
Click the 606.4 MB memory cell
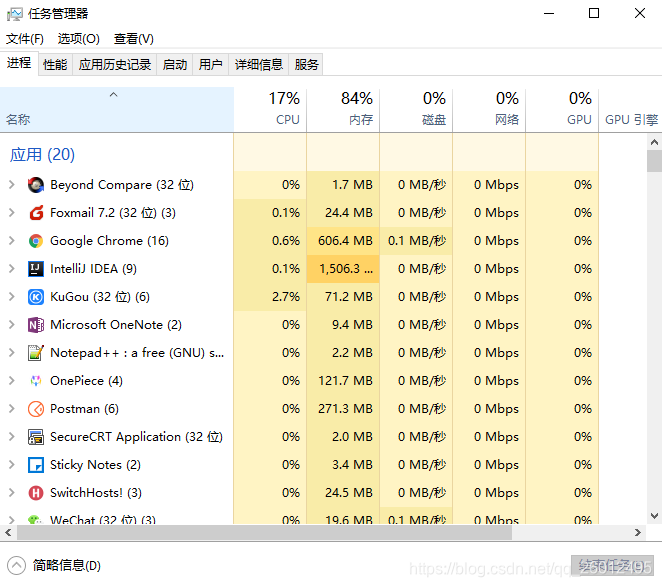pos(343,241)
